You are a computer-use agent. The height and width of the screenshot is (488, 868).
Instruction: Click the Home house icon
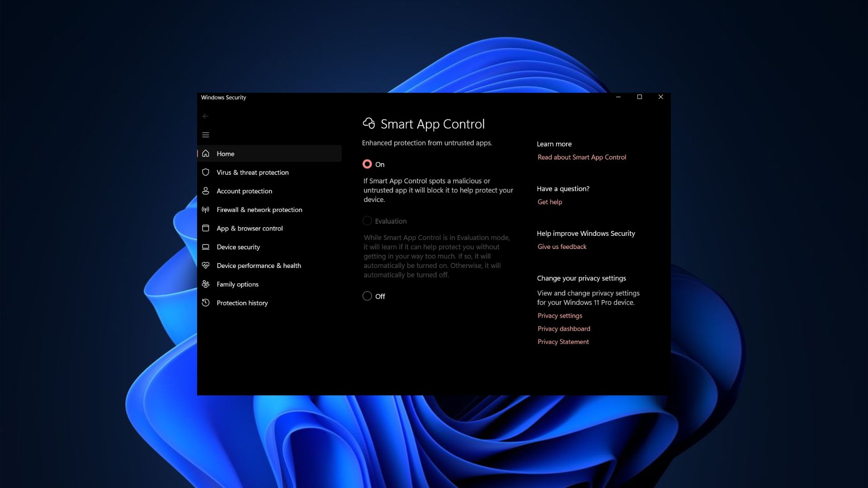coord(206,154)
